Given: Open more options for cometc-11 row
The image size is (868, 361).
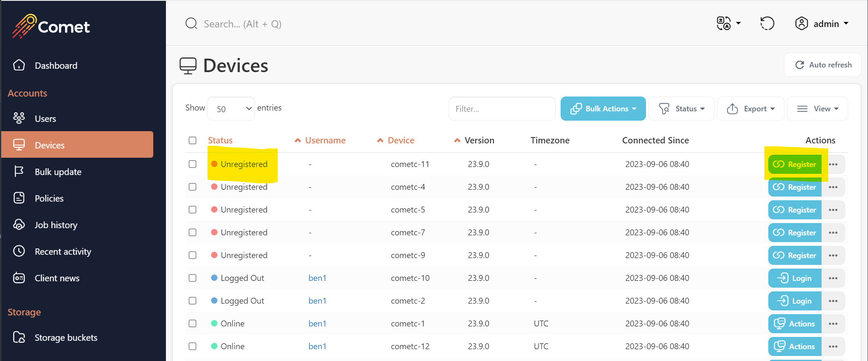Looking at the screenshot, I should tap(833, 164).
